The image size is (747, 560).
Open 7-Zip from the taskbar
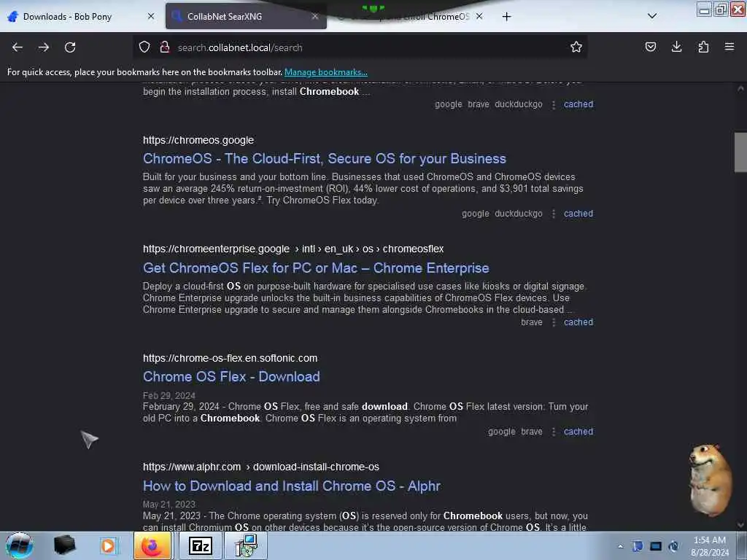point(200,545)
